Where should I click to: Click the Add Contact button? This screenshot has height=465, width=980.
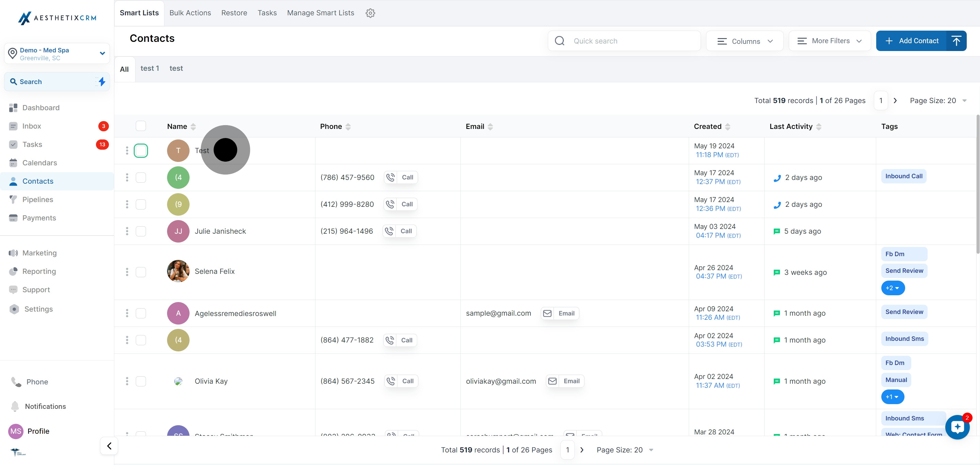point(911,41)
